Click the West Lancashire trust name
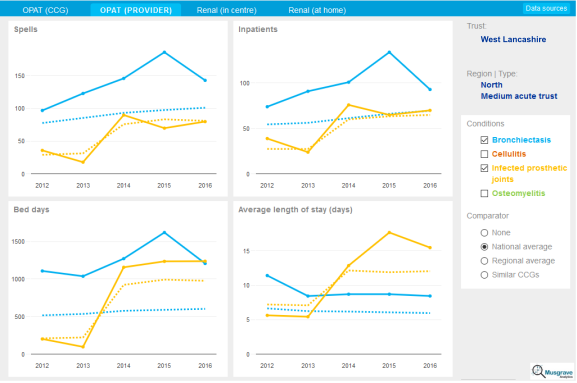Screen dimensions: 577x383 513,39
